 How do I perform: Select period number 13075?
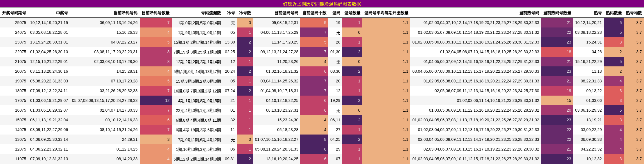click(21, 139)
